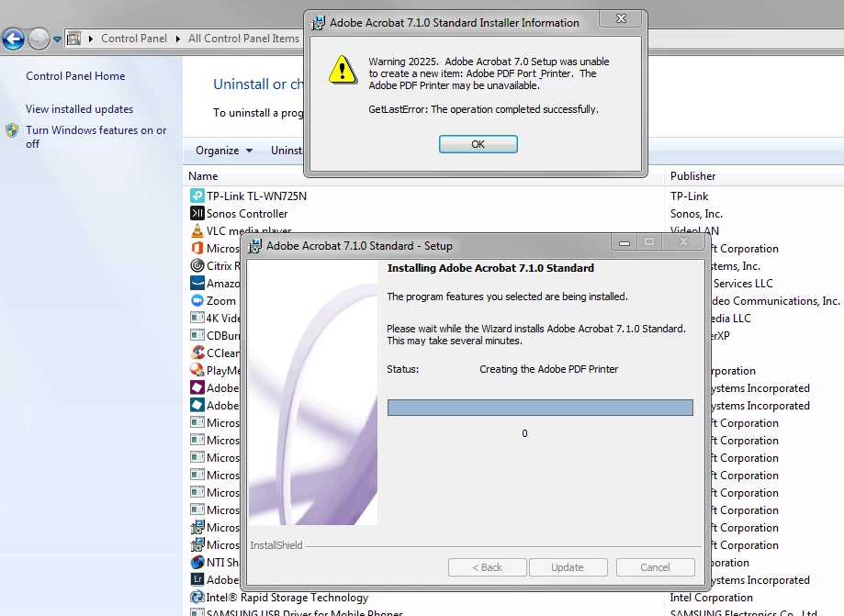The image size is (844, 616).
Task: Select All Control Panel Items breadcrumb
Action: pyautogui.click(x=243, y=39)
